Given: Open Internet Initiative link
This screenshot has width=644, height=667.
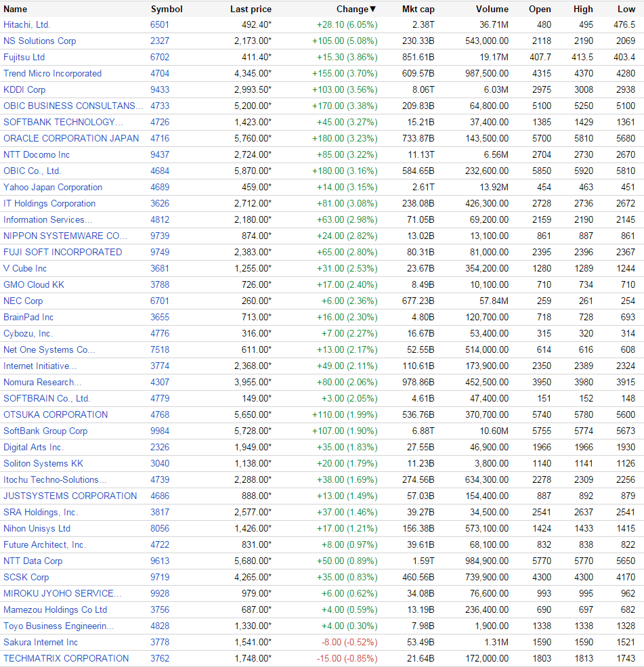Looking at the screenshot, I should (x=40, y=366).
